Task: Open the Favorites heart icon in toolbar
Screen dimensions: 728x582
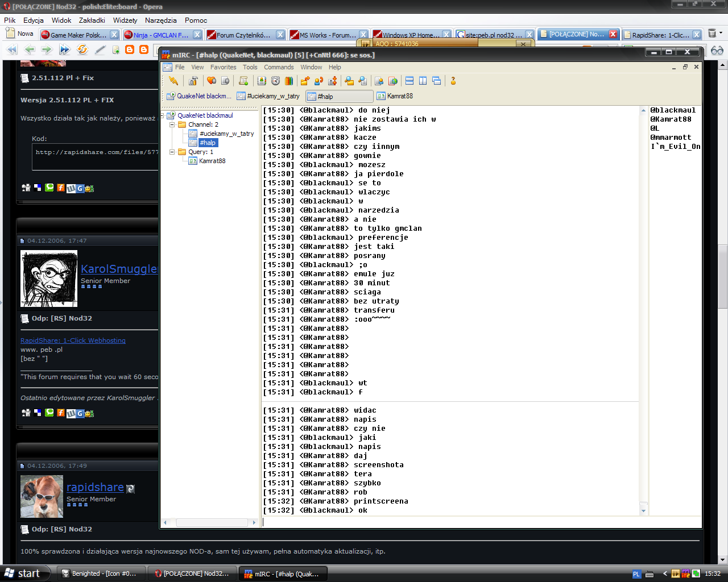Action: pyautogui.click(x=212, y=81)
